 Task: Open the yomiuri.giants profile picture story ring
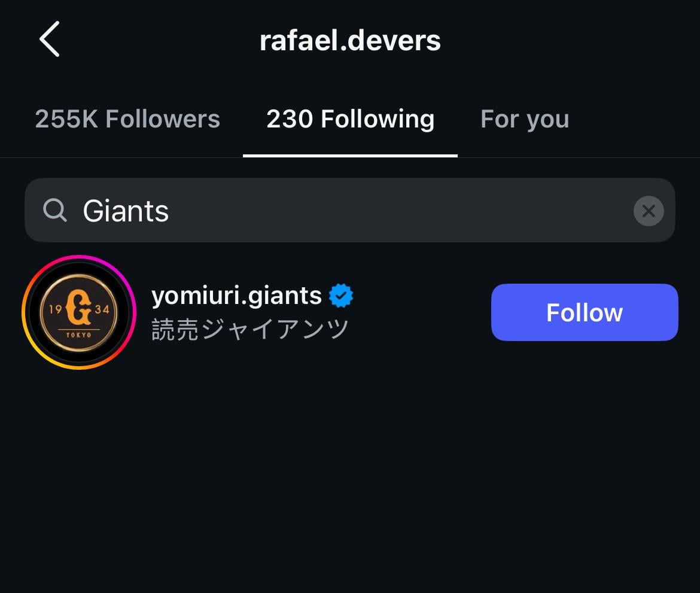click(79, 312)
